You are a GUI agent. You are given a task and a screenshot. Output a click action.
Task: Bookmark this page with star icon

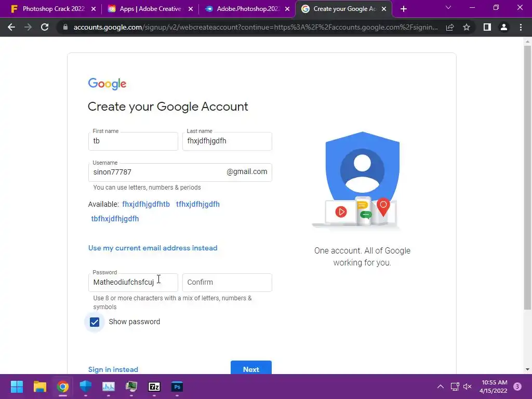coord(467,27)
